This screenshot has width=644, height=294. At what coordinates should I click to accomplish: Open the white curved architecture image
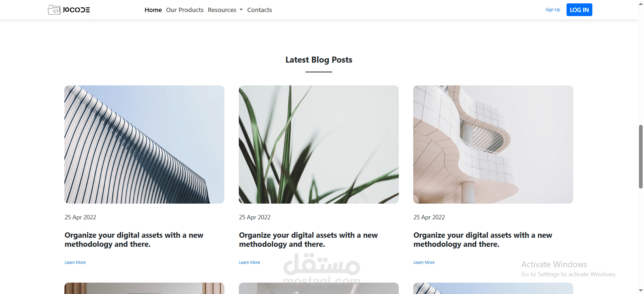(493, 144)
